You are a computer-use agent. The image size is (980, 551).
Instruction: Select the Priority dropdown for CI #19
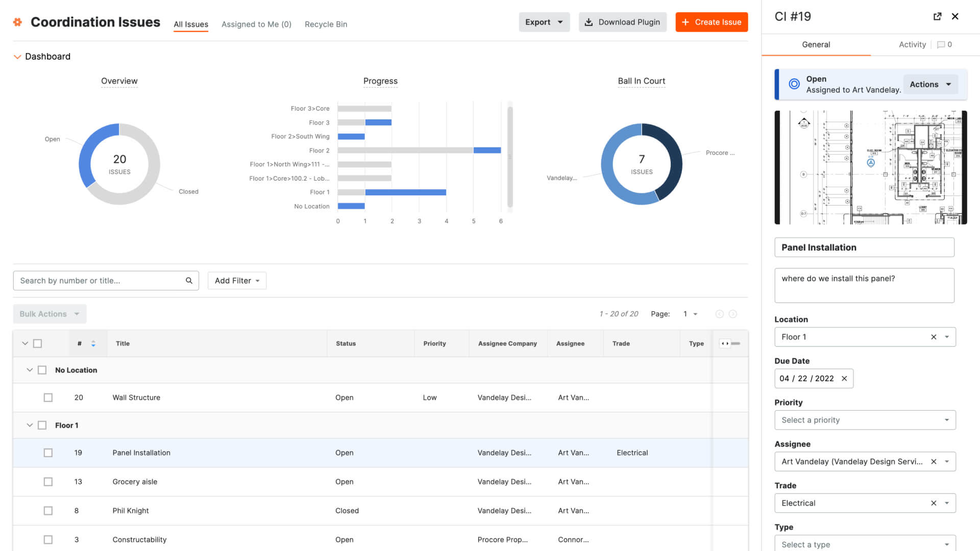(864, 420)
